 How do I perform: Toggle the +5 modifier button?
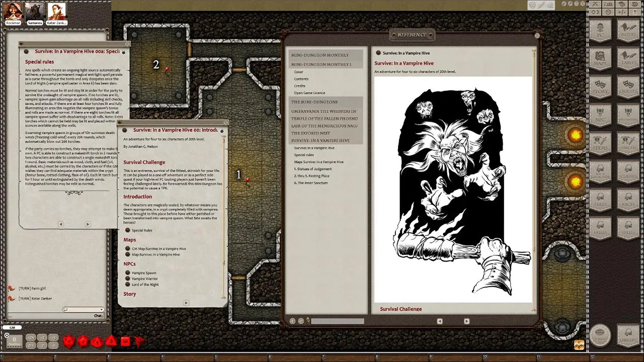tap(54, 338)
